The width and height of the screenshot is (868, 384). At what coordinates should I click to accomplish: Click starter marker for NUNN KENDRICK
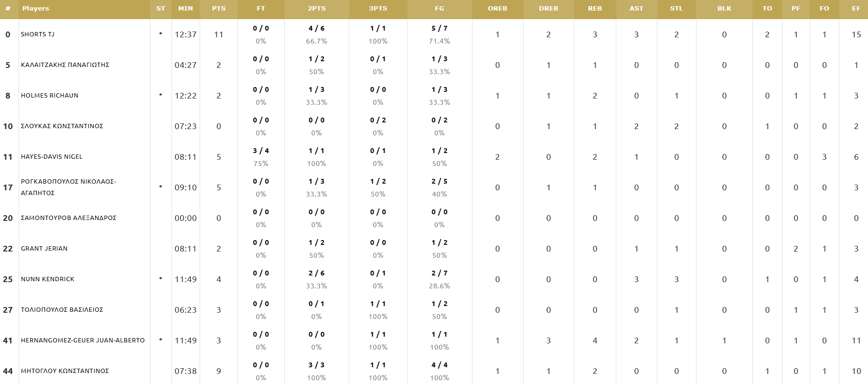161,279
